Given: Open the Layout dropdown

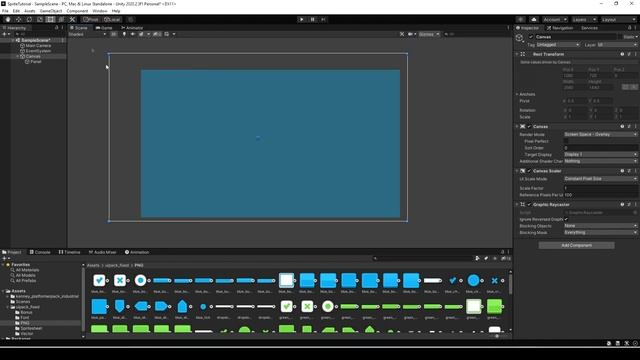Looking at the screenshot, I should pos(618,20).
